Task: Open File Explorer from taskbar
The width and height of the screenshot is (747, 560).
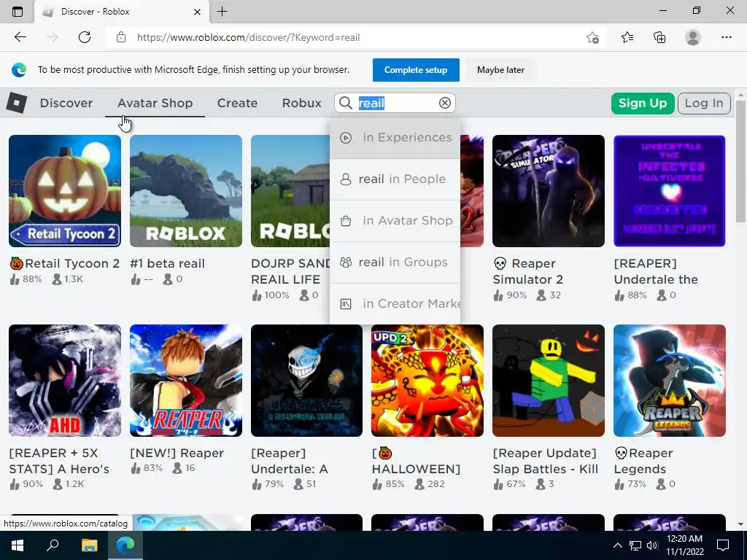Action: [89, 545]
